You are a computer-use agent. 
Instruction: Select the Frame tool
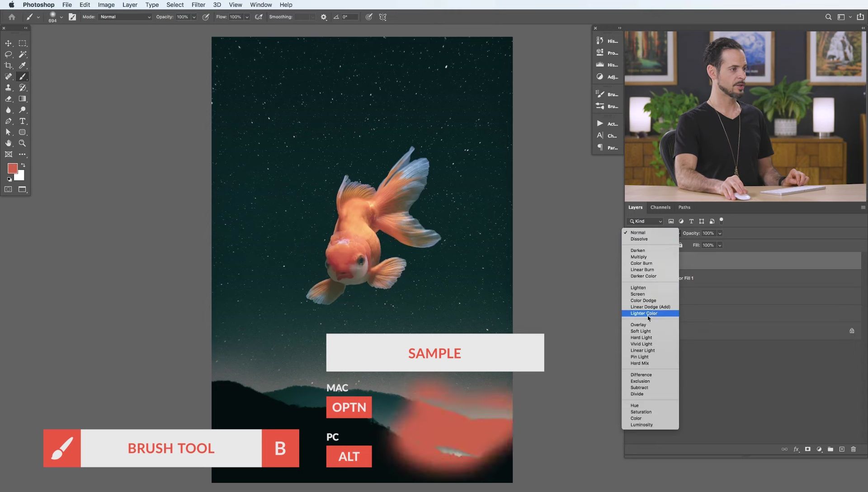click(x=8, y=154)
